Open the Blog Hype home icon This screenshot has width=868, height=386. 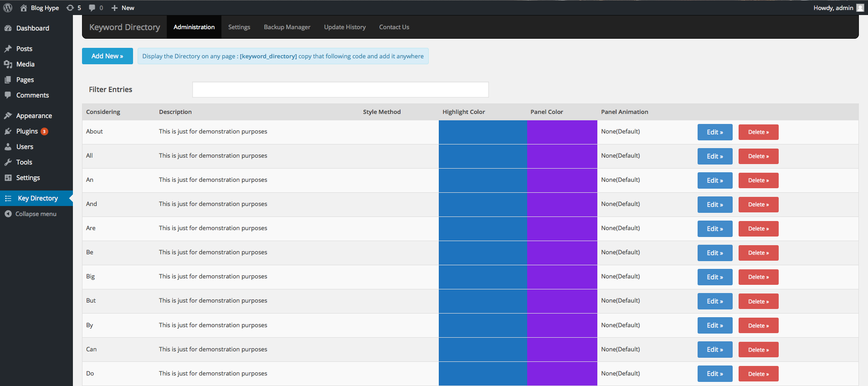[24, 8]
